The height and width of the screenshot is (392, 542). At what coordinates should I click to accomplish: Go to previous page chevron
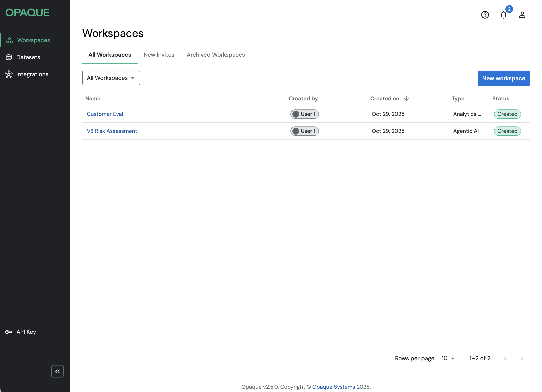(x=505, y=358)
